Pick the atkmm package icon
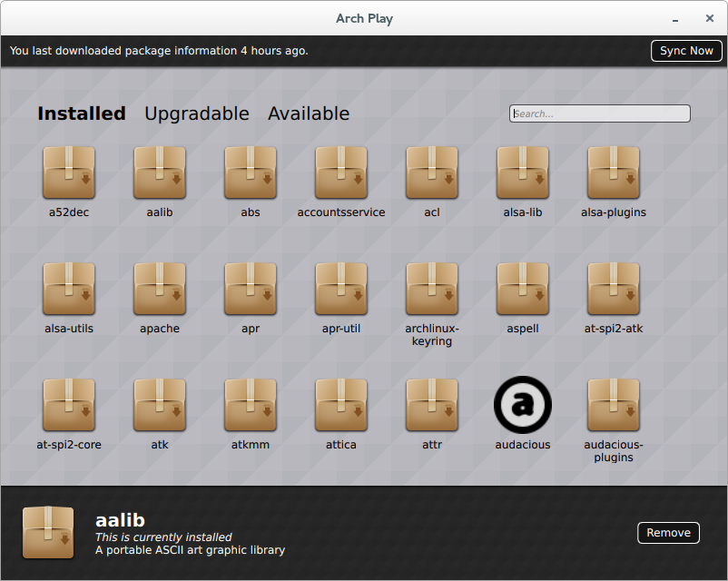Screen dimensions: 728x581 coord(251,405)
